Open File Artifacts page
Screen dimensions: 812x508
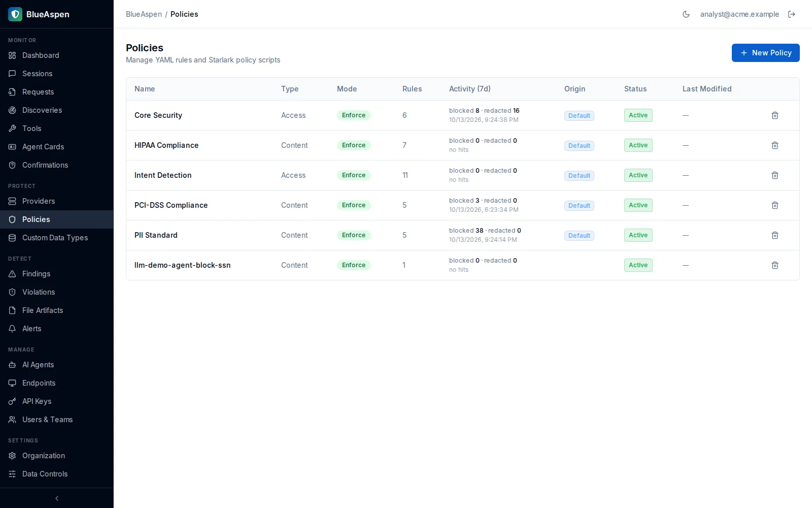[x=57, y=310]
